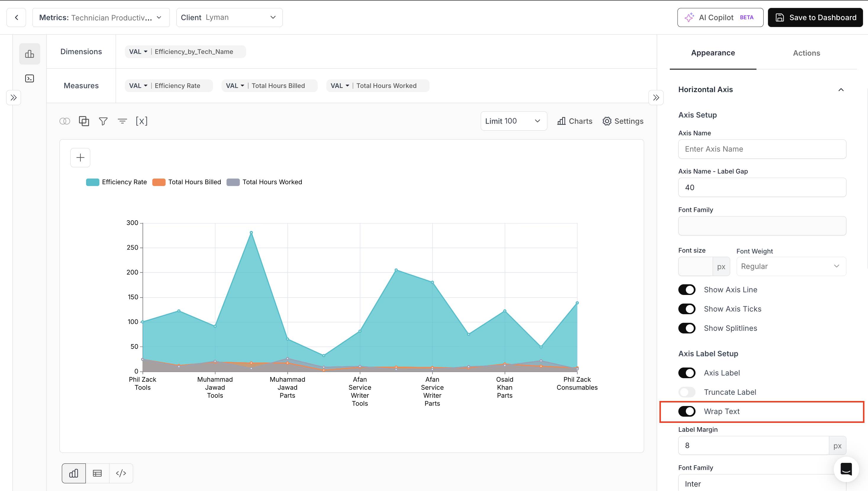
Task: Open the terminal query sidebar icon
Action: coord(30,78)
